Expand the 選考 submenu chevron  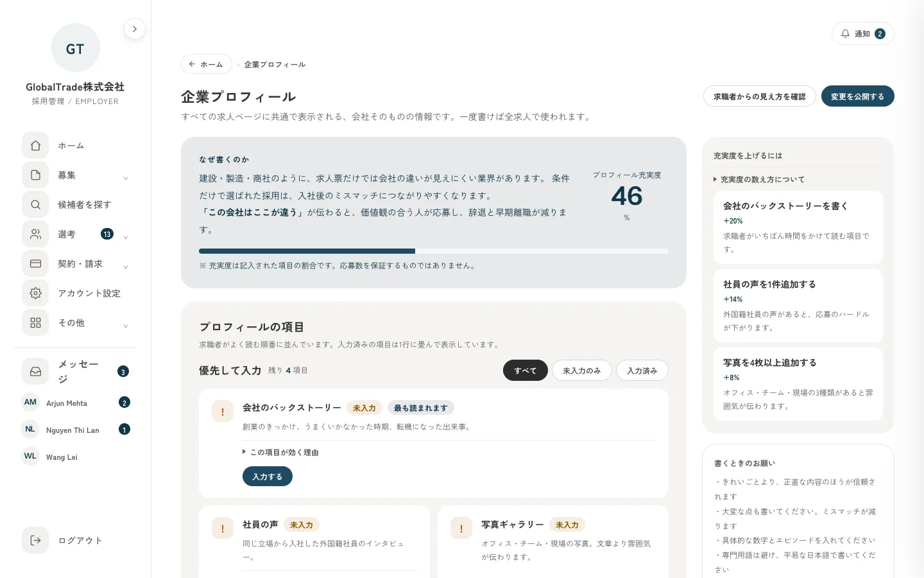pos(126,237)
